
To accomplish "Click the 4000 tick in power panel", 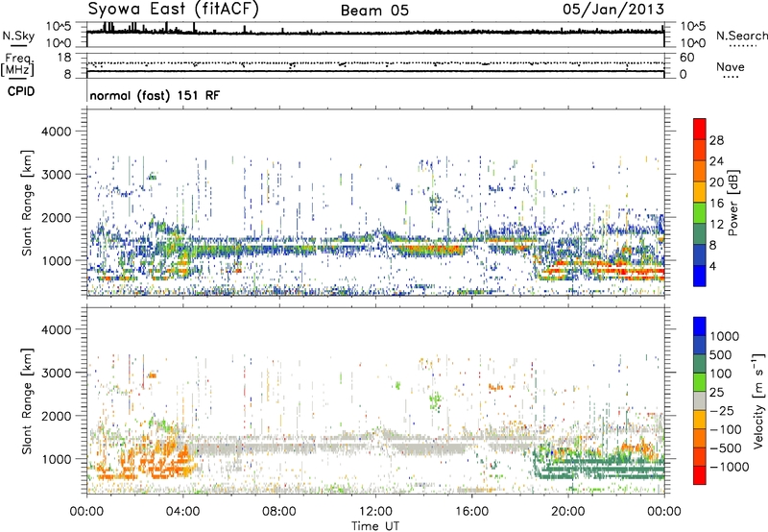I will [x=56, y=132].
